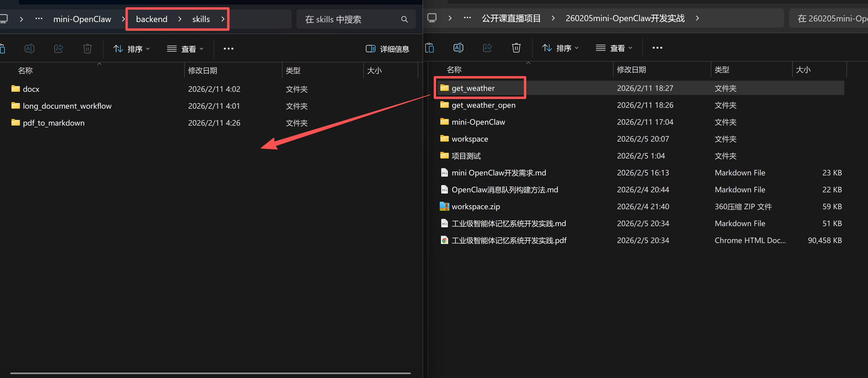Click the mini-OpenClaw folder icon in right window
Viewport: 868px width, 378px height.
445,121
